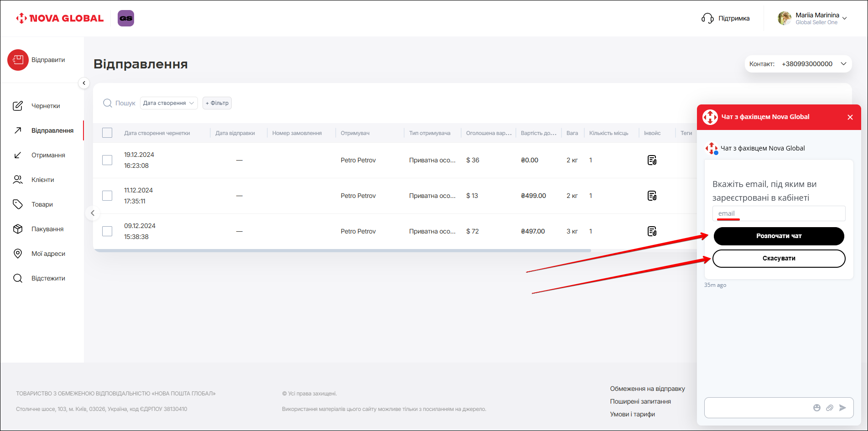Open the Дата створення dropdown
Image resolution: width=868 pixels, height=431 pixels.
(169, 103)
